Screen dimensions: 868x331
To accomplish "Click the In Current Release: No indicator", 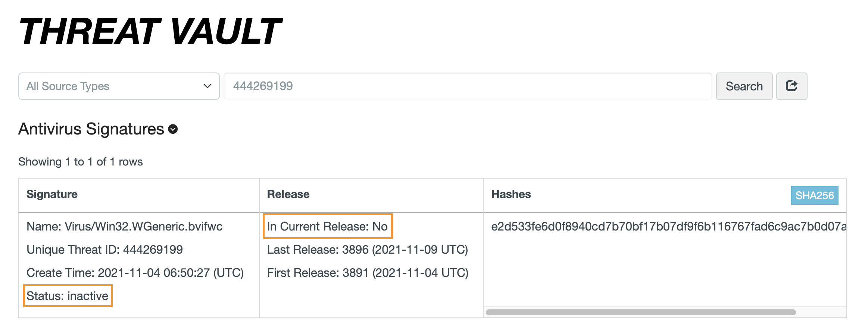I will point(328,226).
